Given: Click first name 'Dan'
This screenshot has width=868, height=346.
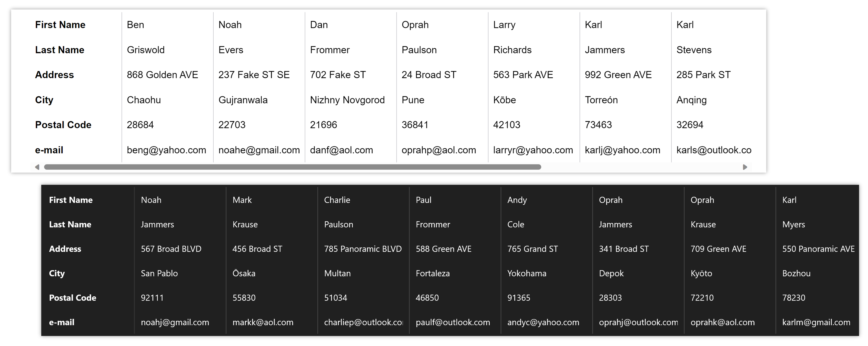Looking at the screenshot, I should click(319, 25).
